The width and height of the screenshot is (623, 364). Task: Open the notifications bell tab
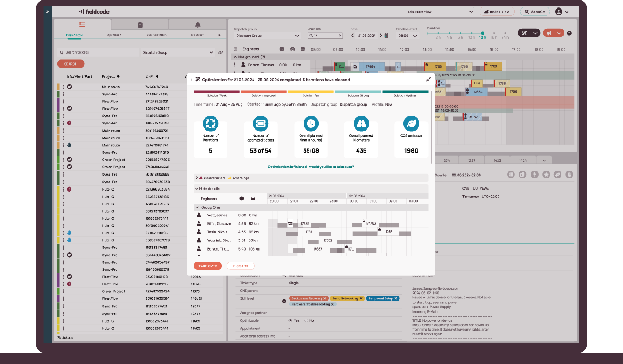click(198, 25)
